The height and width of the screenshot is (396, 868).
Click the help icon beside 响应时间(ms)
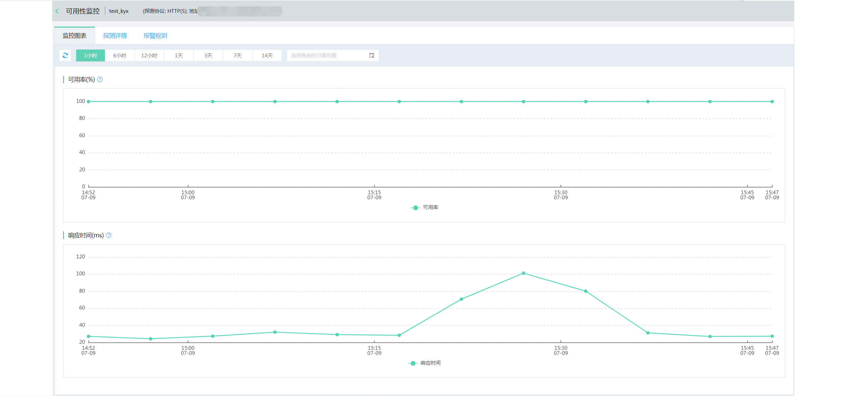(x=109, y=235)
